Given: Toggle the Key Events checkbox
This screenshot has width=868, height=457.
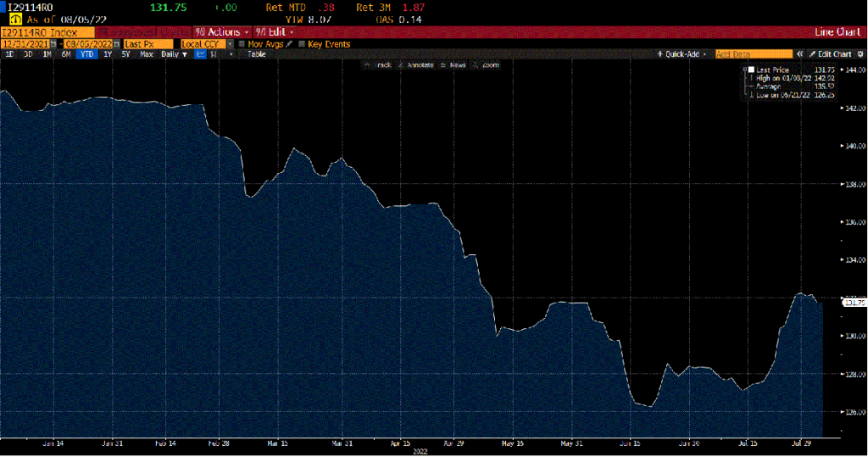Looking at the screenshot, I should point(303,43).
